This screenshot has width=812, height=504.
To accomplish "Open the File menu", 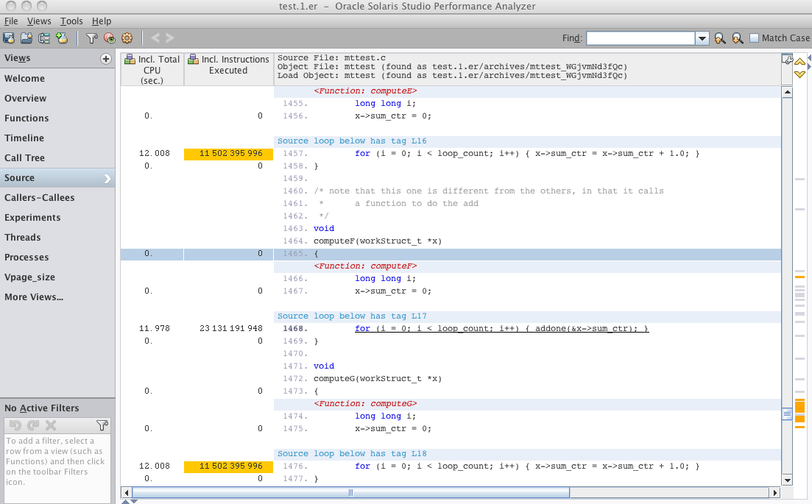I will [11, 21].
